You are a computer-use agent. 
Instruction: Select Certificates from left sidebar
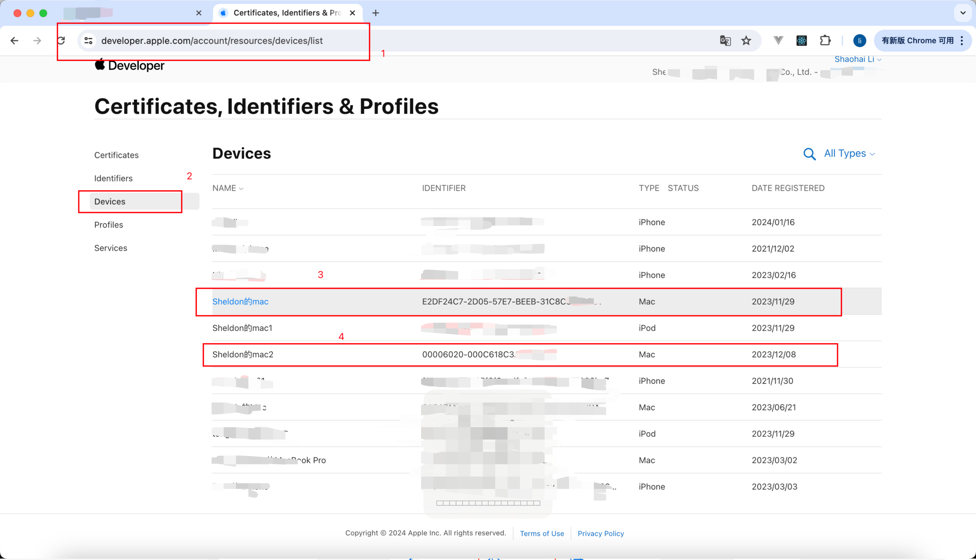click(116, 155)
